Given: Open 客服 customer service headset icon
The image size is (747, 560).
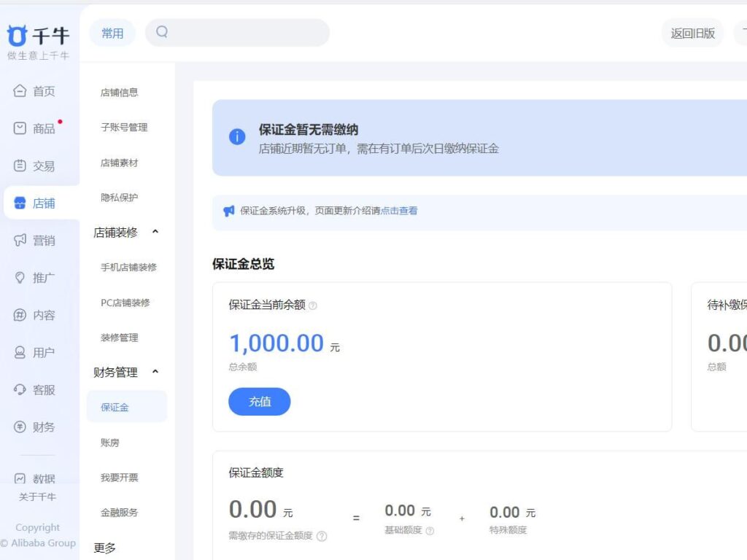Looking at the screenshot, I should pos(20,389).
